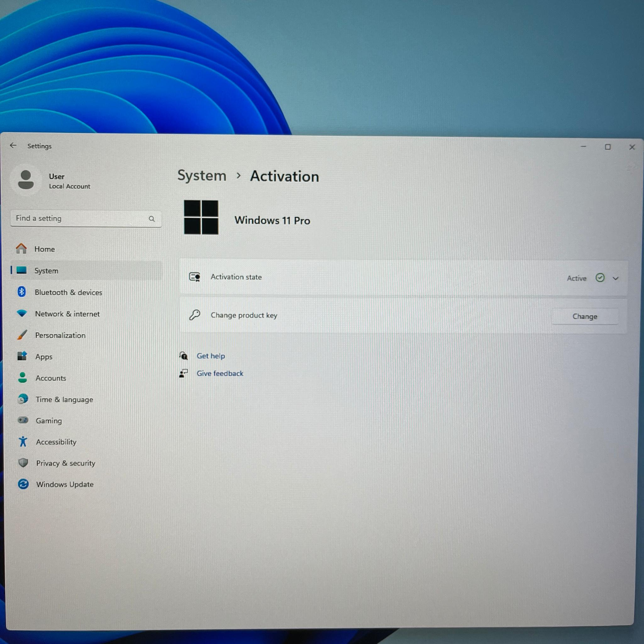Click the Activation state row label

(x=236, y=277)
